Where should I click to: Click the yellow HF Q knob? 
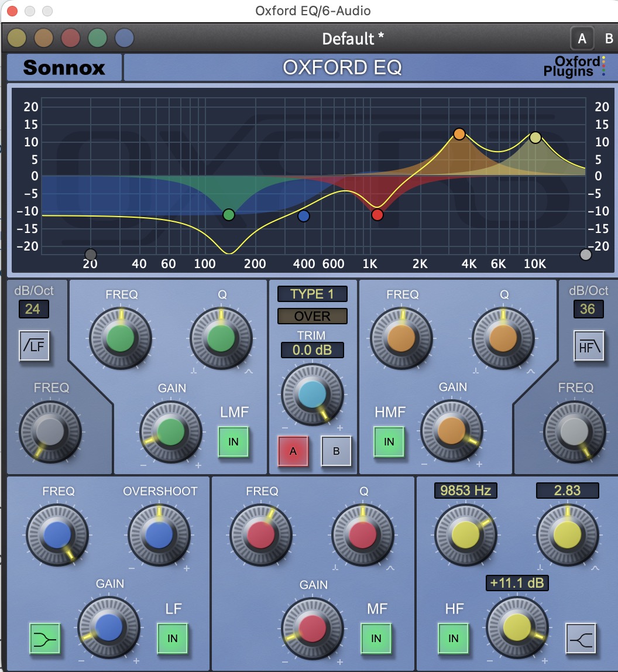coord(568,535)
